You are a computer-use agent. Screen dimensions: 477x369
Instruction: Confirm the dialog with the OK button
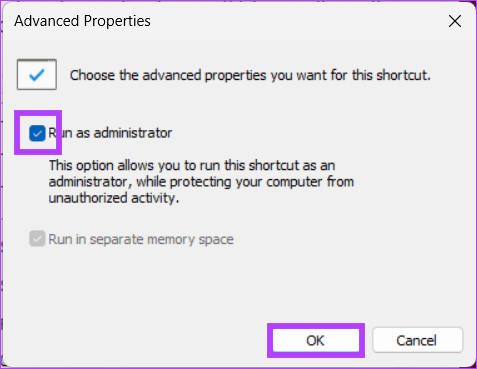pyautogui.click(x=316, y=340)
